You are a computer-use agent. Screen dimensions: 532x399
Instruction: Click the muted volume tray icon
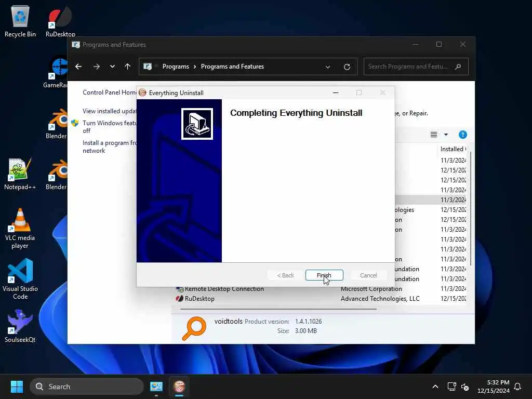point(465,387)
